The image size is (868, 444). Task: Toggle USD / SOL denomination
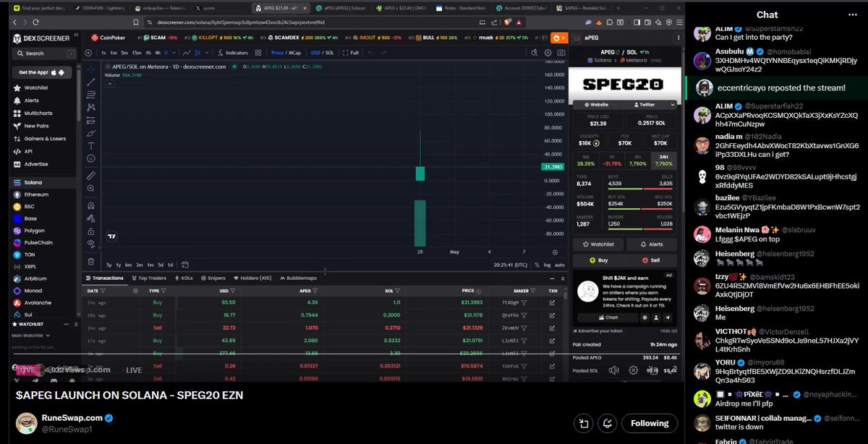(x=322, y=53)
